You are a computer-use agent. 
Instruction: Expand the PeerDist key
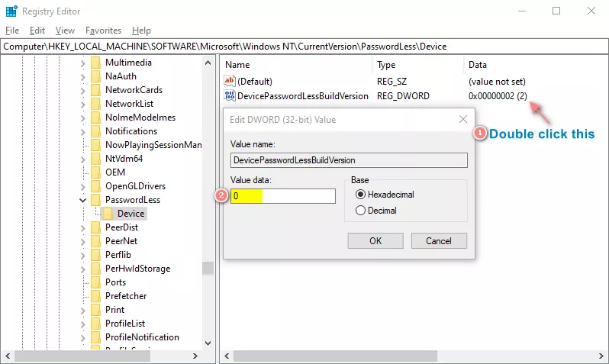click(x=82, y=227)
